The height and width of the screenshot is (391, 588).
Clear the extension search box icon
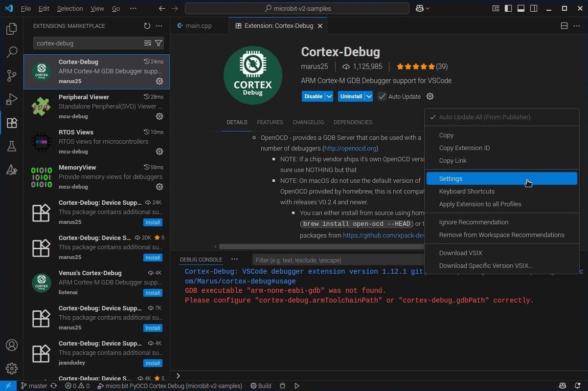tap(148, 43)
